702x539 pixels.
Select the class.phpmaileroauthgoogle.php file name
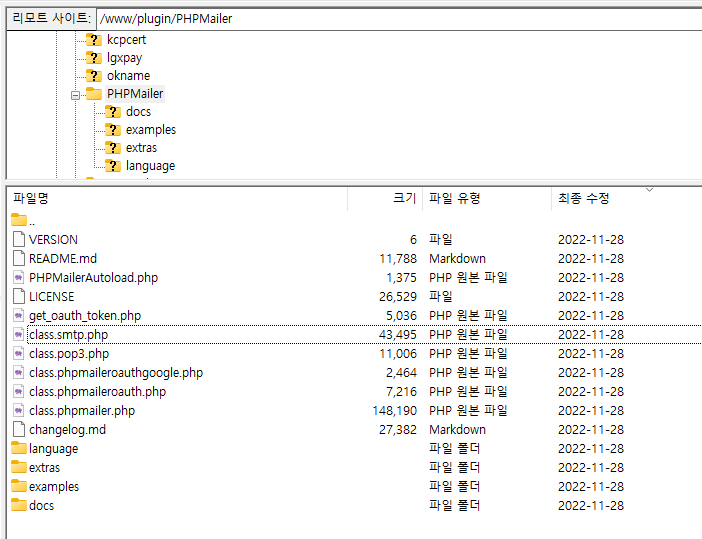[116, 372]
